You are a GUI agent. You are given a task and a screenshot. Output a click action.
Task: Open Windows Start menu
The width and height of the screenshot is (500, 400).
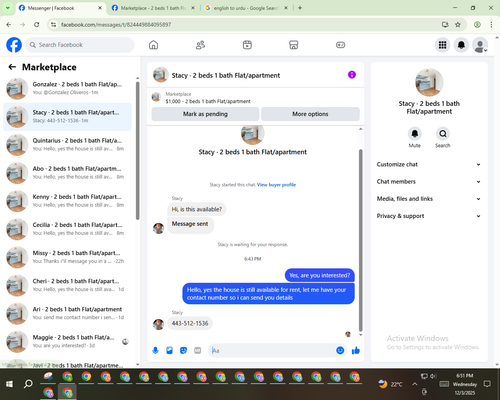[x=9, y=384]
